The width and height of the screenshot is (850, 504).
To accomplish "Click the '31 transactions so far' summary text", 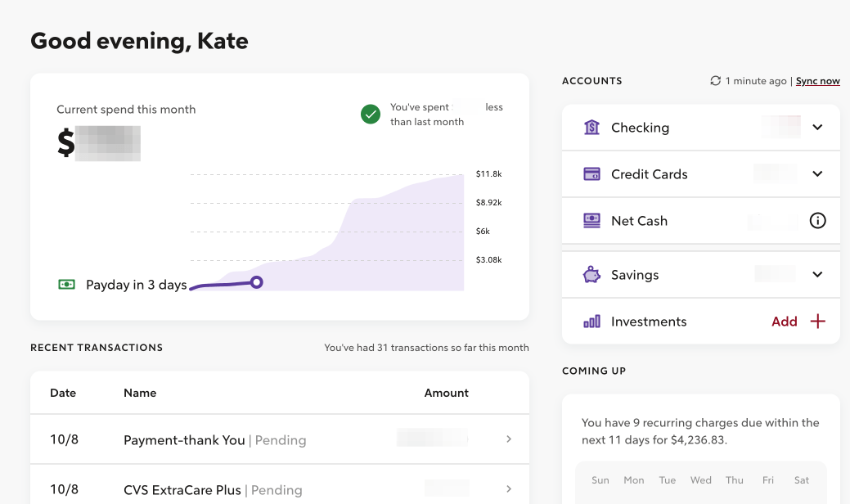I will point(426,348).
